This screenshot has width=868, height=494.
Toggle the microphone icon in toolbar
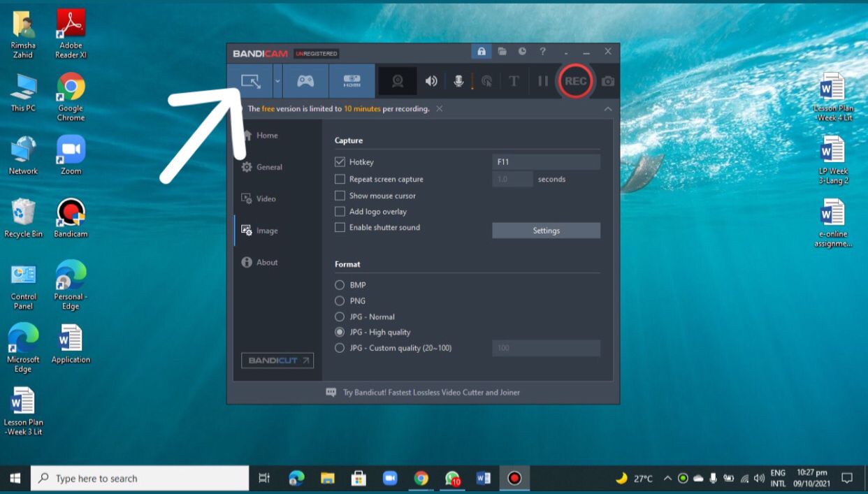point(458,81)
